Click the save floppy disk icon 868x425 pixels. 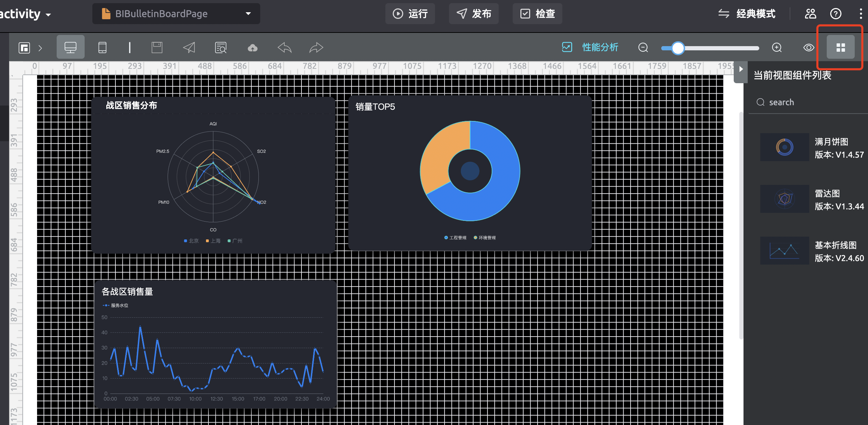157,47
